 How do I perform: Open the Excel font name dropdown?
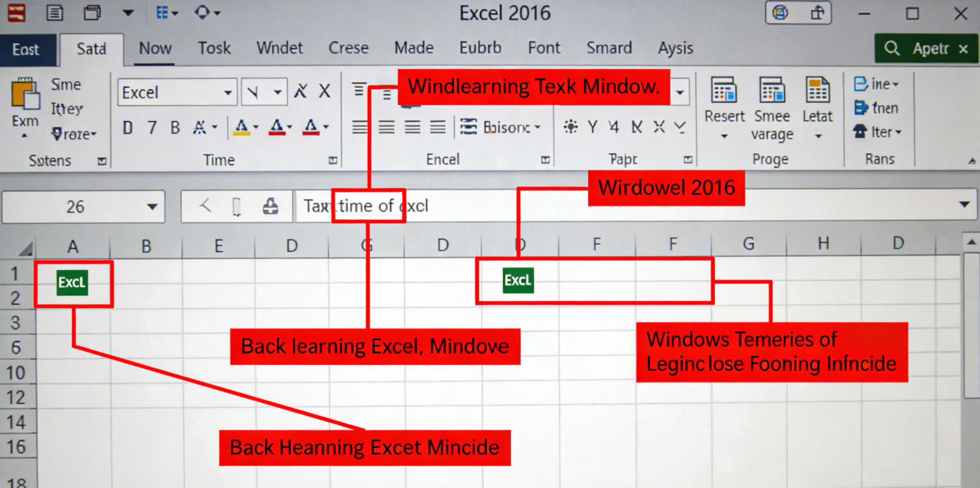228,93
